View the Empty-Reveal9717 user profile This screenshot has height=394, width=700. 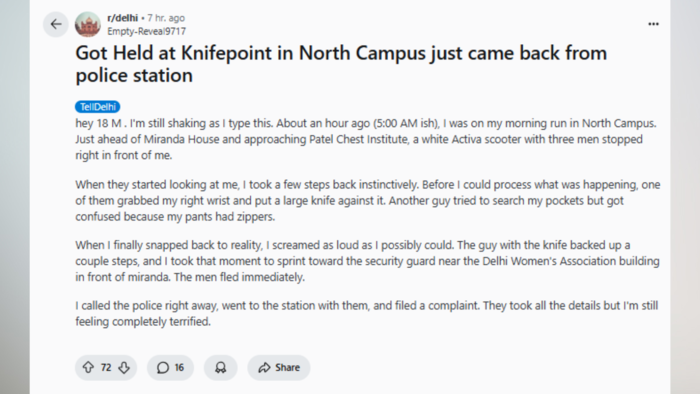[146, 31]
